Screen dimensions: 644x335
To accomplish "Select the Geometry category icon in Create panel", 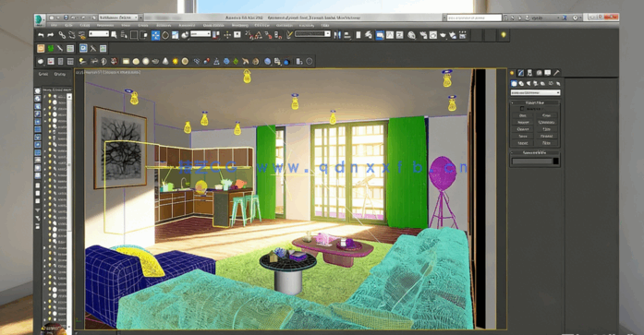I will (514, 84).
